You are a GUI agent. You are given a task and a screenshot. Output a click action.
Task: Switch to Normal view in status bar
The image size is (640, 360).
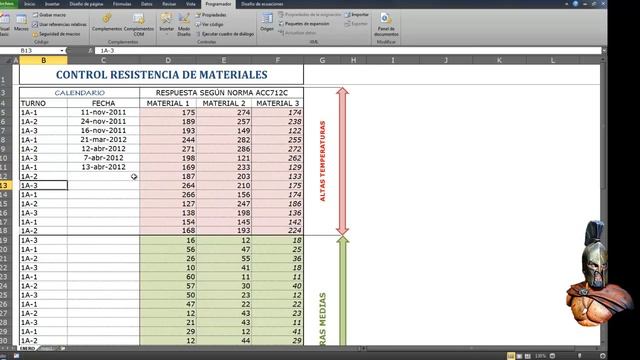[511, 356]
